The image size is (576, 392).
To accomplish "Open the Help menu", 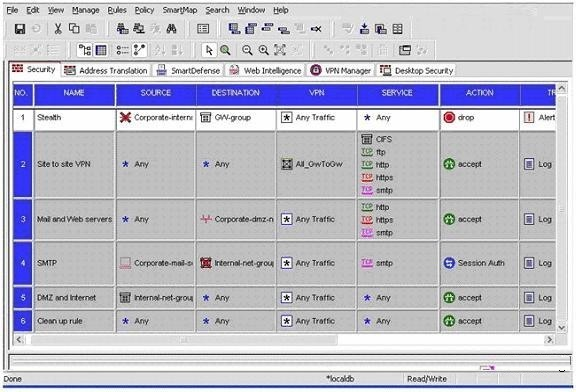I will coord(281,10).
